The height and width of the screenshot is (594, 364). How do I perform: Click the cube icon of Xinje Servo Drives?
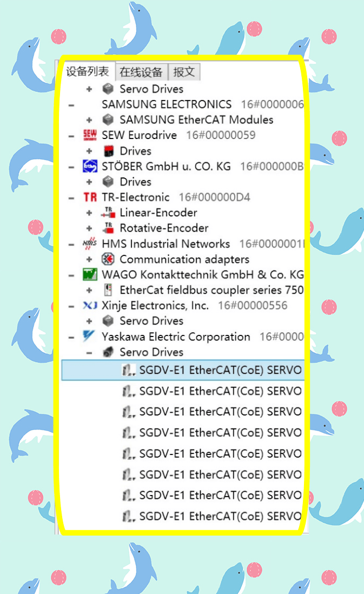(108, 321)
